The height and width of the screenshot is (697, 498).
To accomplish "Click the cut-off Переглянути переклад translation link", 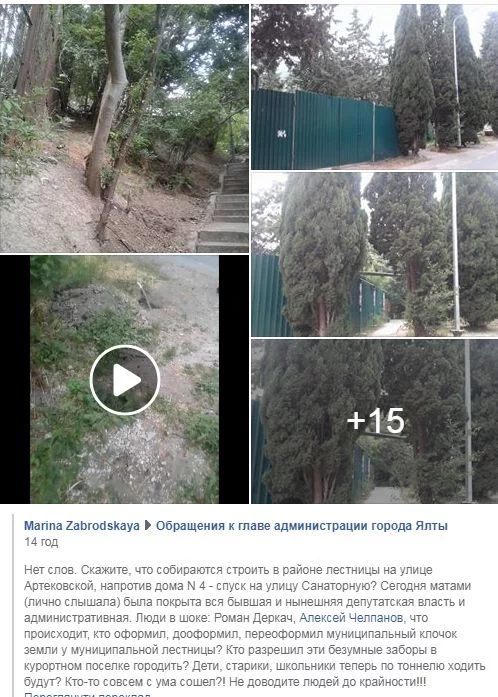I will (x=87, y=694).
